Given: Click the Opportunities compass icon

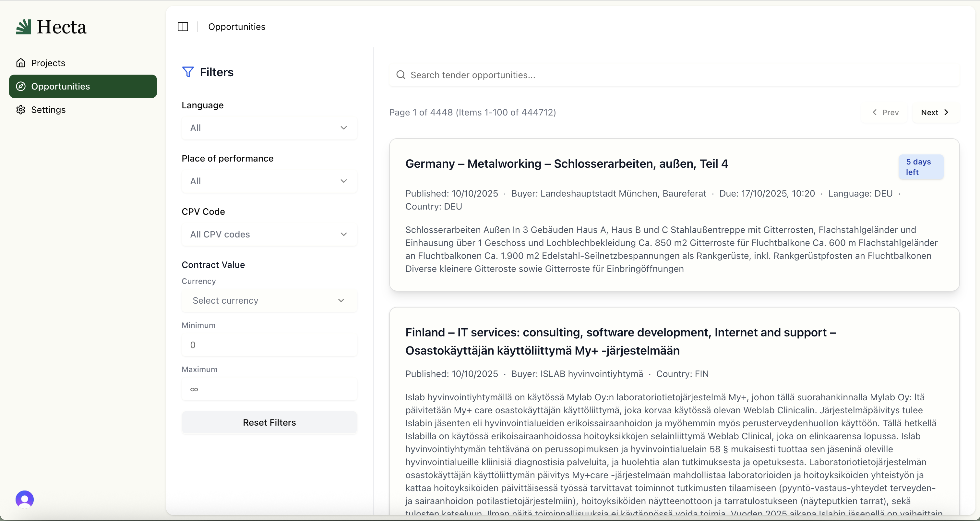Looking at the screenshot, I should [x=21, y=86].
